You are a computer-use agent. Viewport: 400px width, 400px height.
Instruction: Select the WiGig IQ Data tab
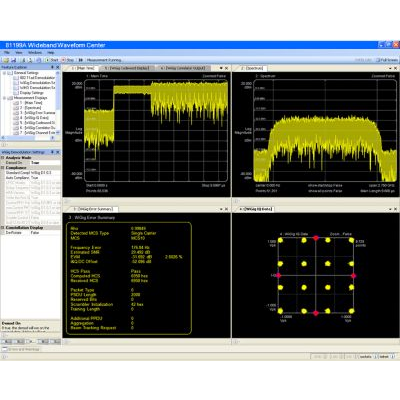point(256,209)
